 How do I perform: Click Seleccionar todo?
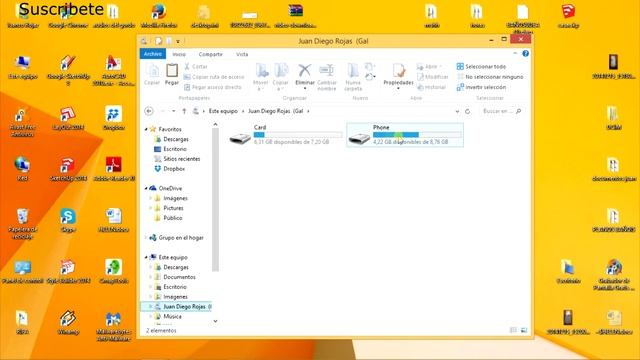pos(481,66)
